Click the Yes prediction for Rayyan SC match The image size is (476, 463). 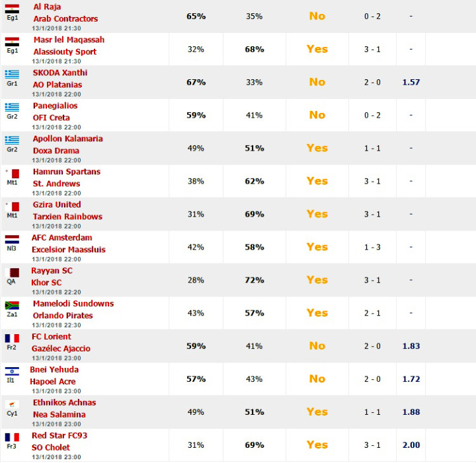point(317,280)
